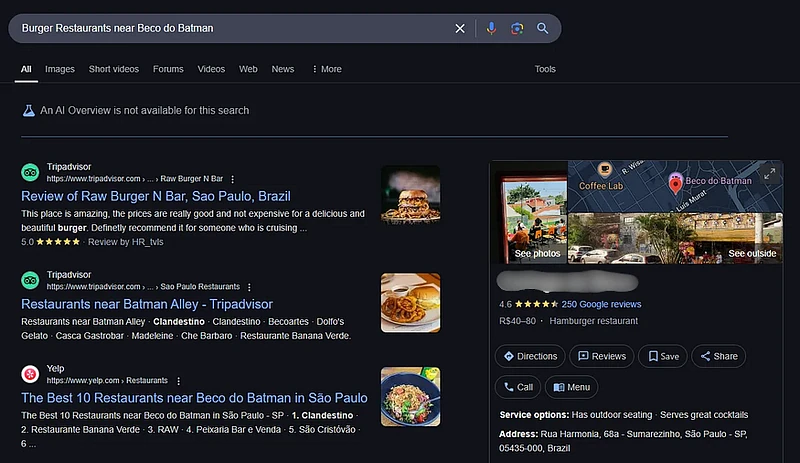Click the R$40–80 price range text

517,321
